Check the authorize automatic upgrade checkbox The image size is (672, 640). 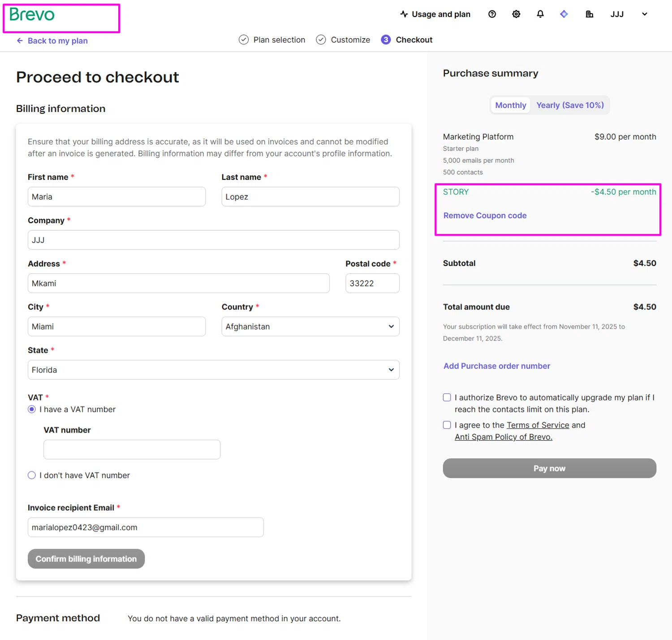tap(447, 398)
